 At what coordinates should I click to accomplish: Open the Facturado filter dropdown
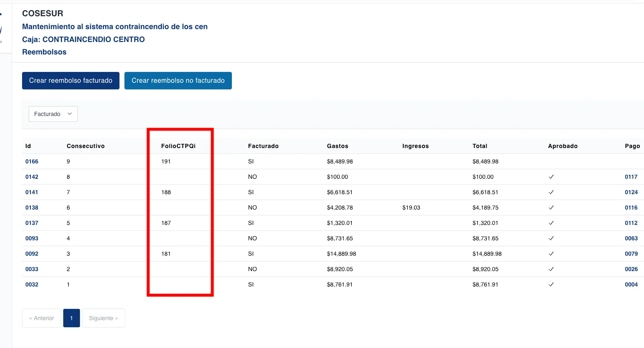pos(53,114)
